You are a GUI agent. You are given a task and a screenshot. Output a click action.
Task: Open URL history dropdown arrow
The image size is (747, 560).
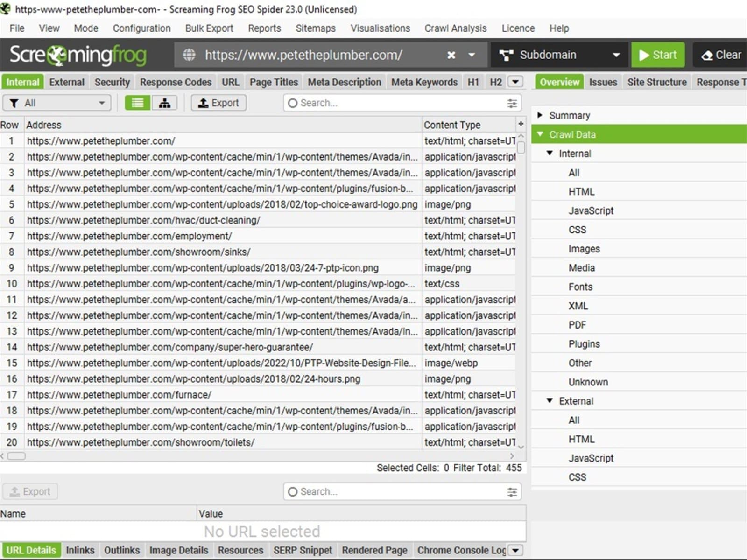[472, 55]
